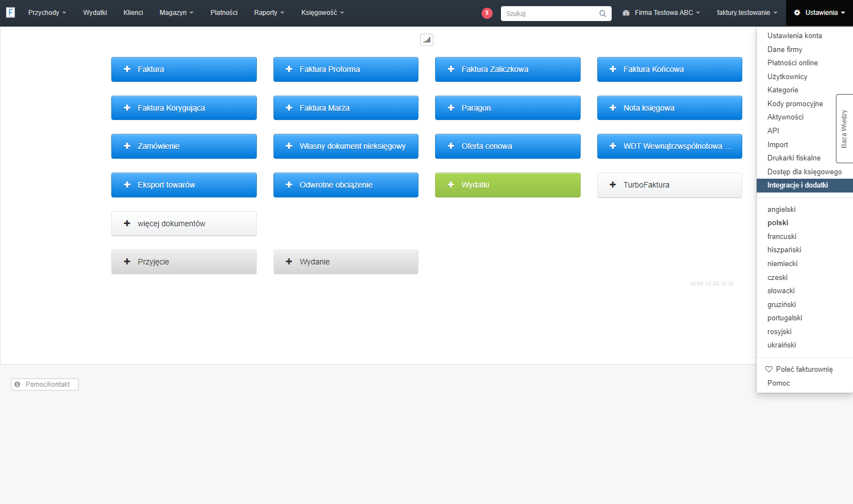The image size is (853, 504).
Task: Click the plus icon on Przyjęcie button
Action: click(x=127, y=262)
